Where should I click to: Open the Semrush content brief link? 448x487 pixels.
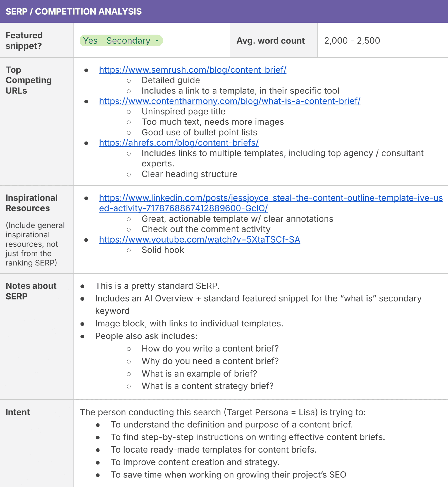pyautogui.click(x=193, y=70)
